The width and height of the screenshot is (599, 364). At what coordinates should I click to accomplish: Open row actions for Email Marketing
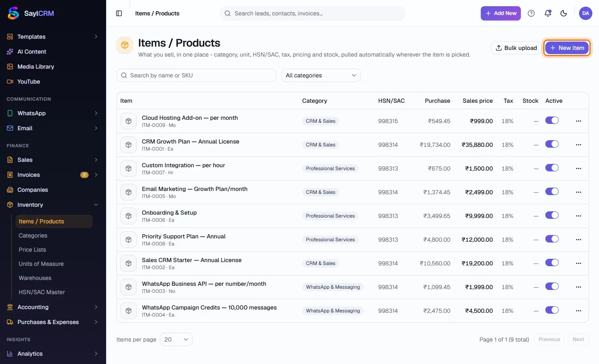(579, 192)
